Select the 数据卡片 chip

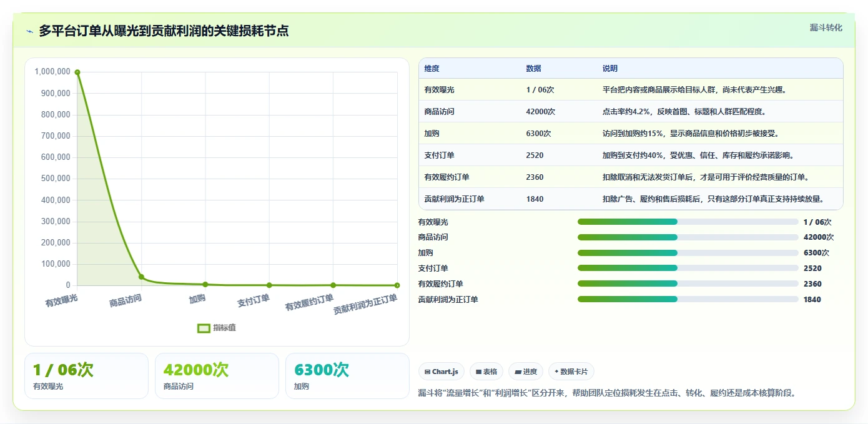tap(571, 372)
